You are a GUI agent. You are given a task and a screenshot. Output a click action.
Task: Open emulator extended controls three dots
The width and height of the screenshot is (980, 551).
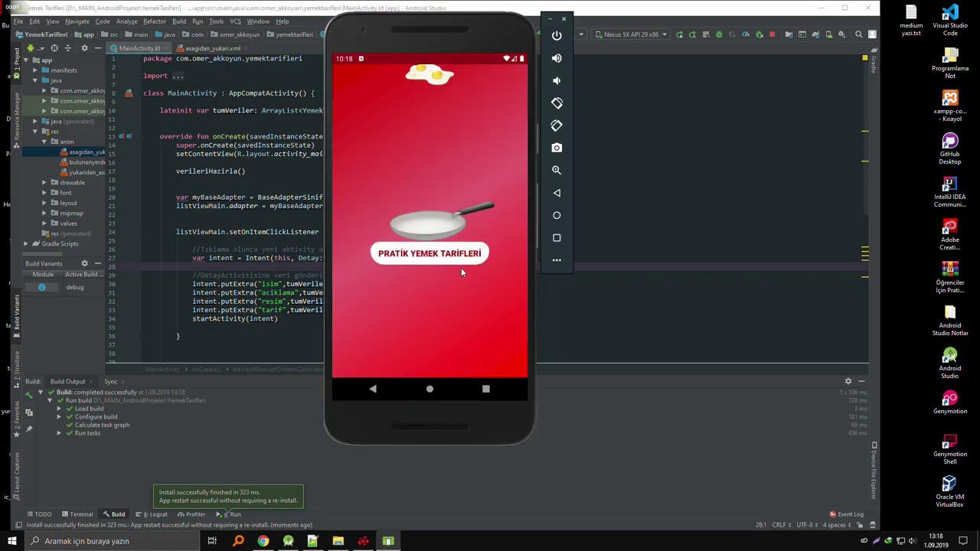point(557,260)
